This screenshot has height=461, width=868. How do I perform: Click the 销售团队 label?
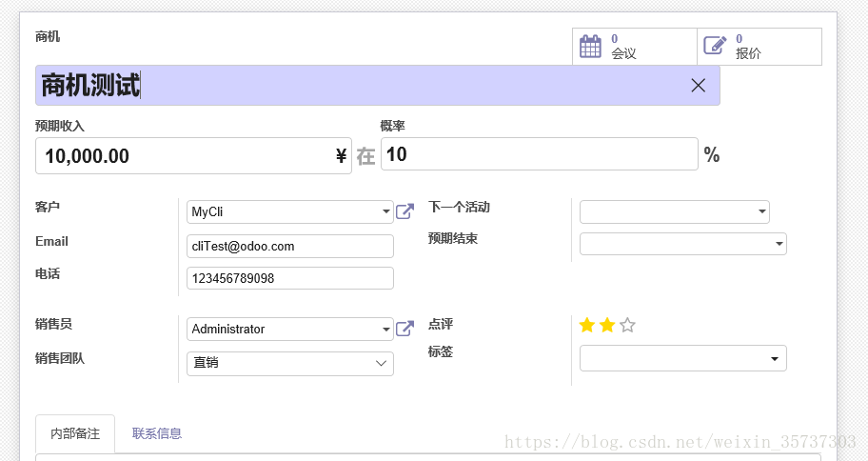click(60, 358)
